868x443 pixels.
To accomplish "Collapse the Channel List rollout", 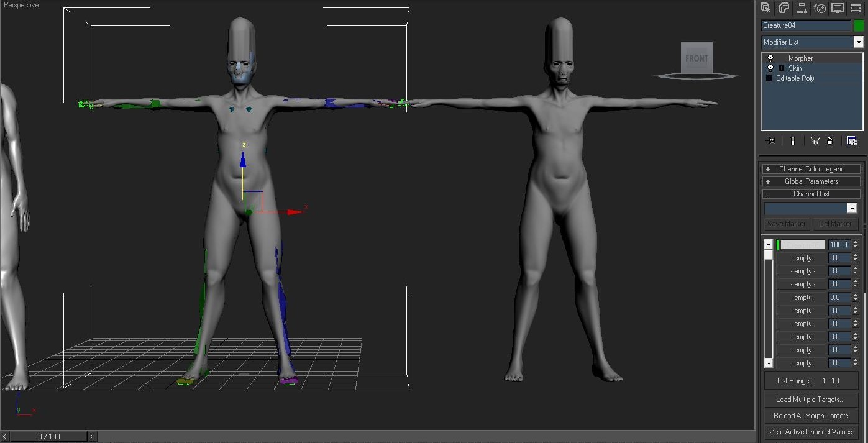I will pos(811,194).
